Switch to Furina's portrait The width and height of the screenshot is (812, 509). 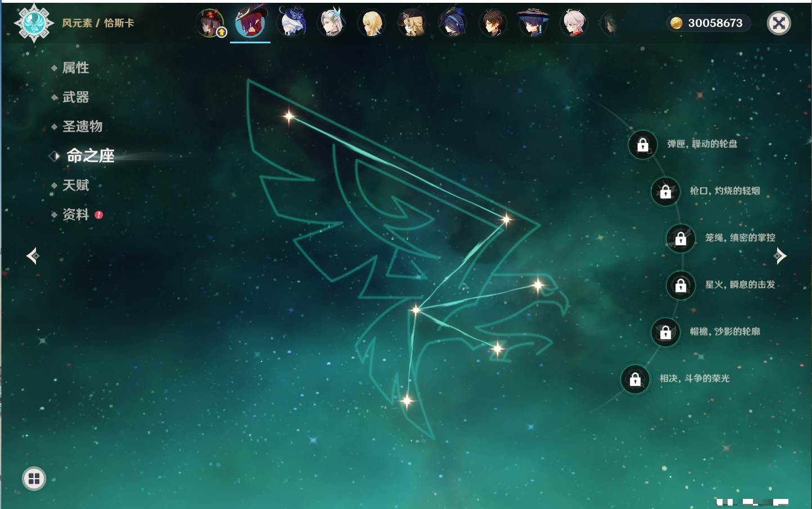point(292,22)
